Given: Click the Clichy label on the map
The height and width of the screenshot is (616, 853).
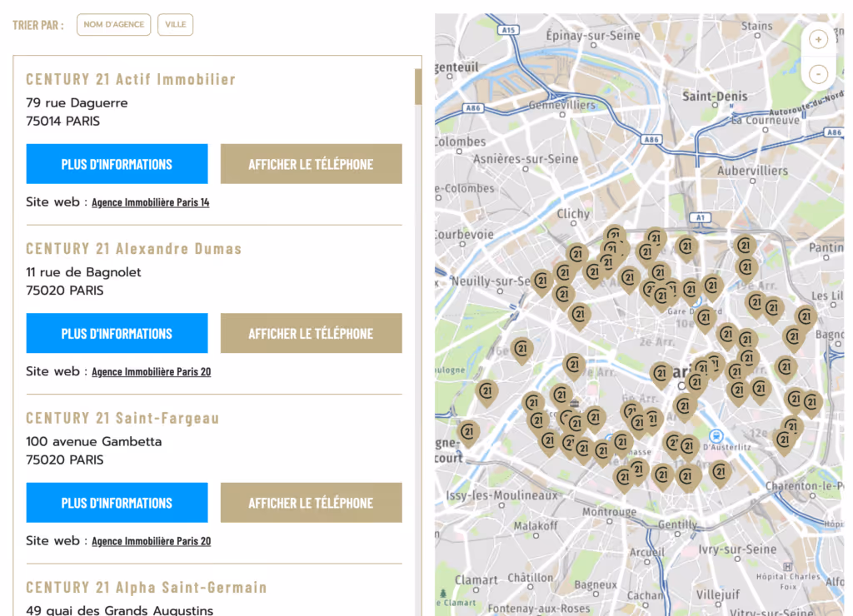Looking at the screenshot, I should (573, 214).
